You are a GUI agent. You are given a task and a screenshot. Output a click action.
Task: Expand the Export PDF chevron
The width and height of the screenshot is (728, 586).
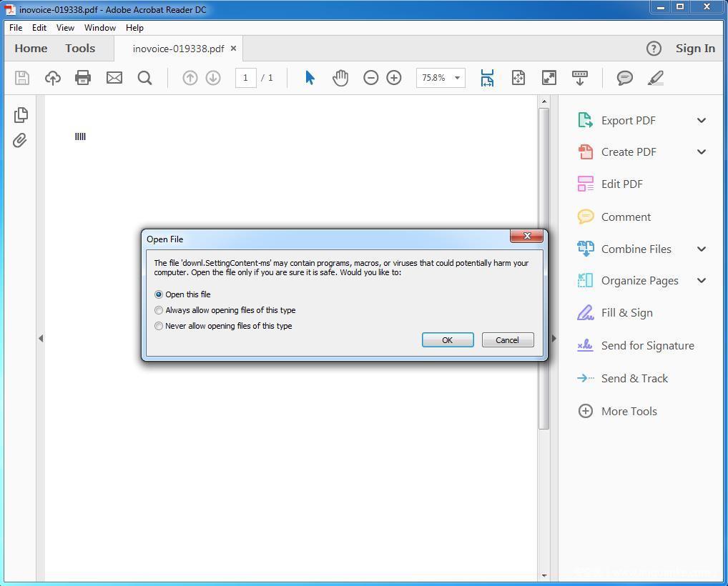[x=702, y=121]
